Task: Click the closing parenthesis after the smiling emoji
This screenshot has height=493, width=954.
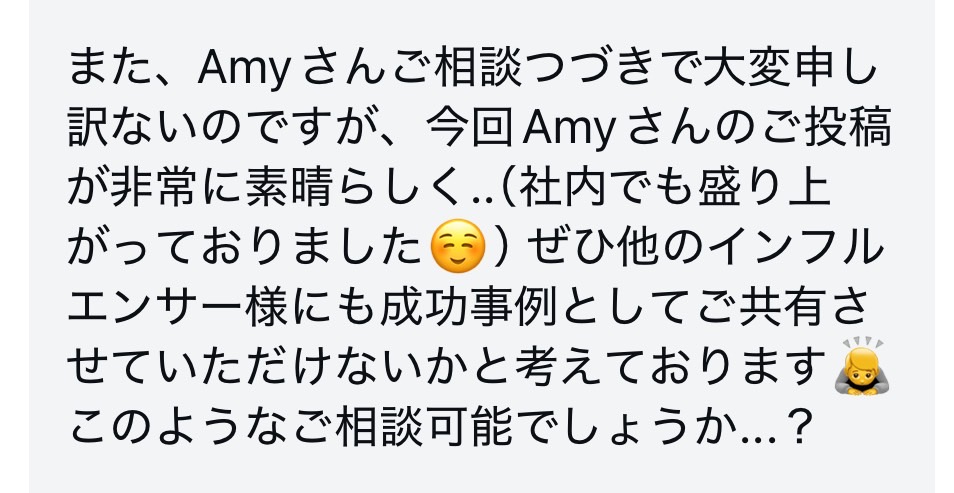Action: click(501, 248)
